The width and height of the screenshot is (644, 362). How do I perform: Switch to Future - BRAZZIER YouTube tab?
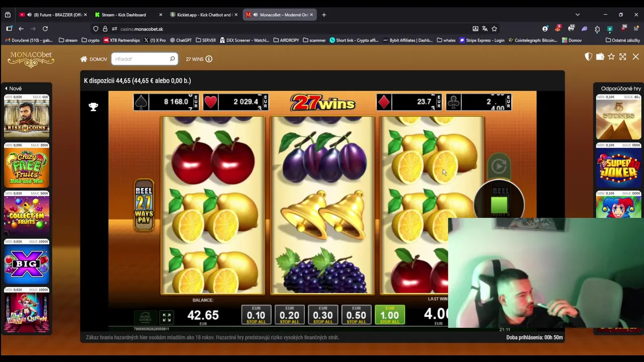[x=54, y=15]
